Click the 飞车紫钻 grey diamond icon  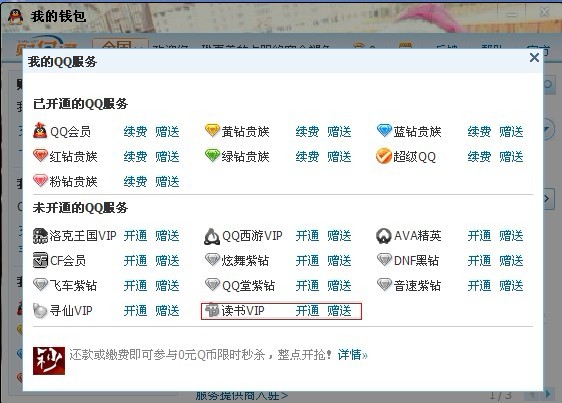pyautogui.click(x=40, y=285)
